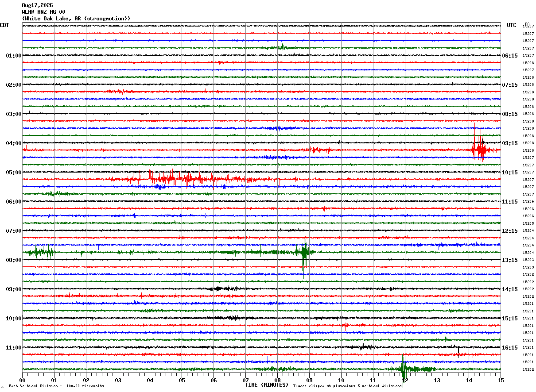Pick minute 00 on the bottom axis
The width and height of the screenshot is (536, 392).
click(22, 380)
